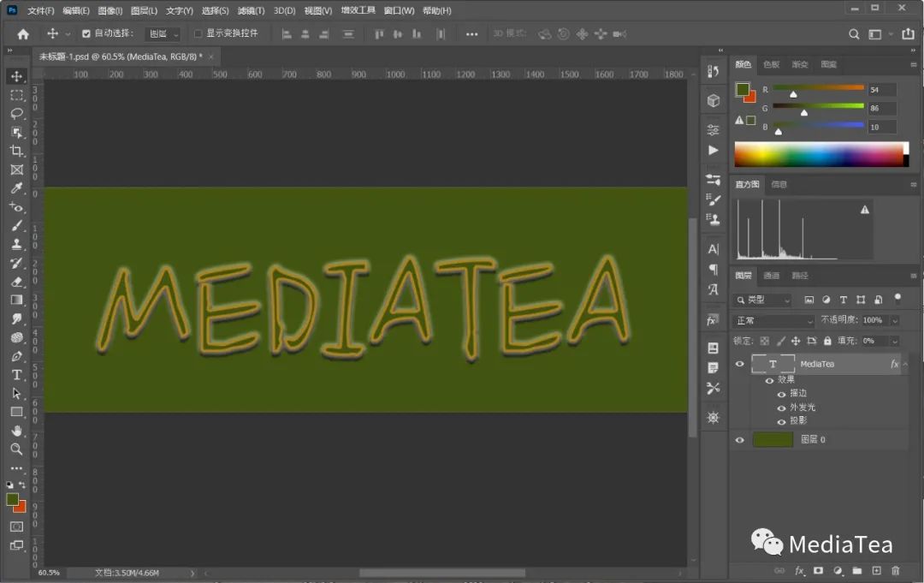Open the Character panel icon
Viewport: 924px width, 583px height.
(x=713, y=249)
